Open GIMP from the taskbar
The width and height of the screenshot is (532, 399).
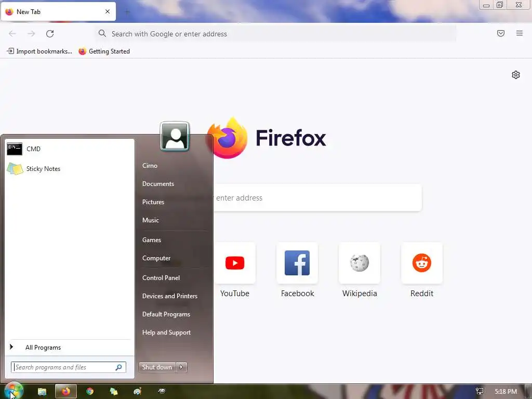coord(162,392)
